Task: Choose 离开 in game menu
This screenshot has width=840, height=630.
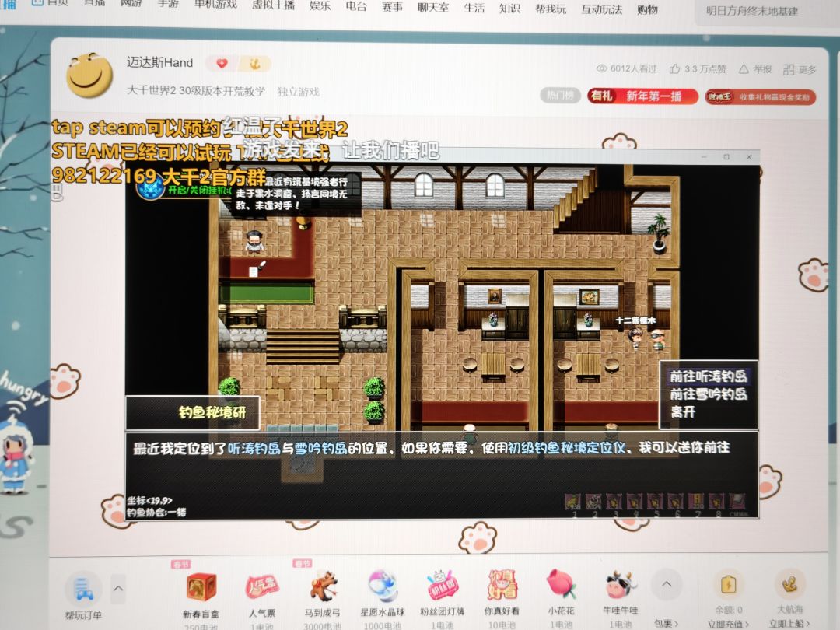Action: tap(683, 412)
